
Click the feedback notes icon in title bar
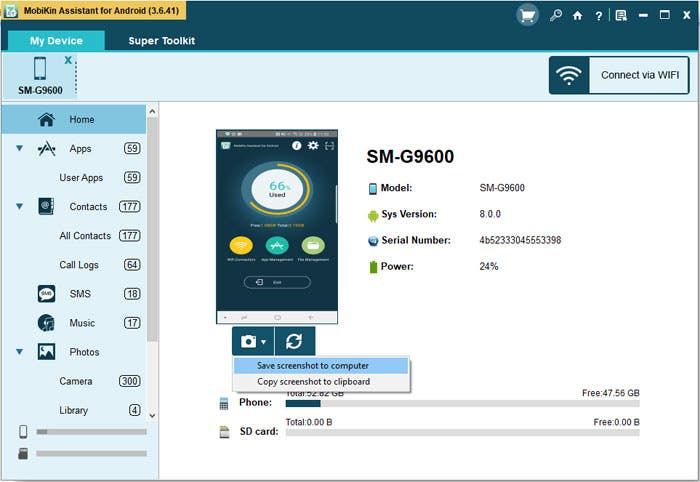tap(621, 16)
